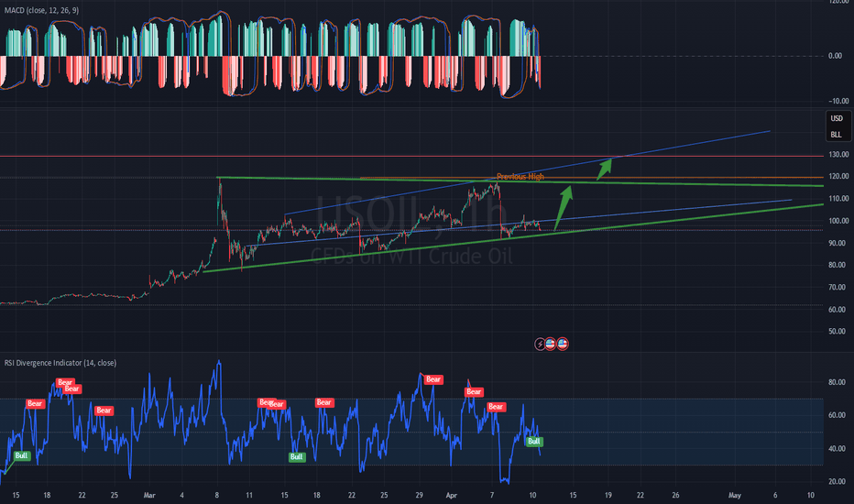Open the USD currency selector
Image resolution: width=854 pixels, height=504 pixels.
(x=836, y=119)
